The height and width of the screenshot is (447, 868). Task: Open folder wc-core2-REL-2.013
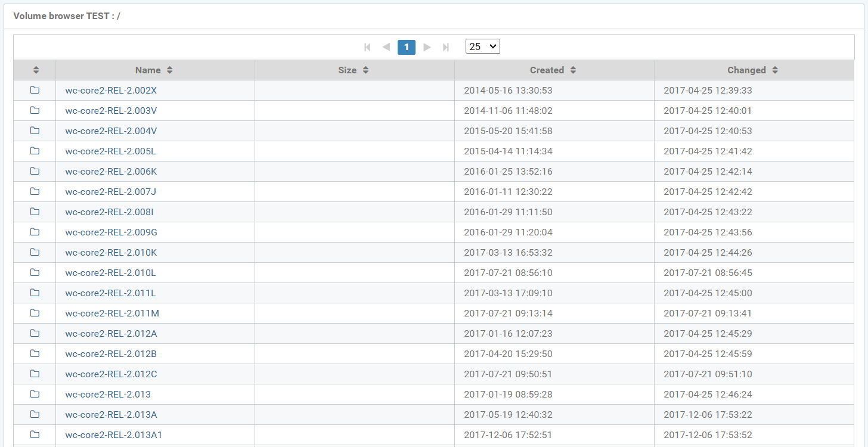pyautogui.click(x=108, y=395)
